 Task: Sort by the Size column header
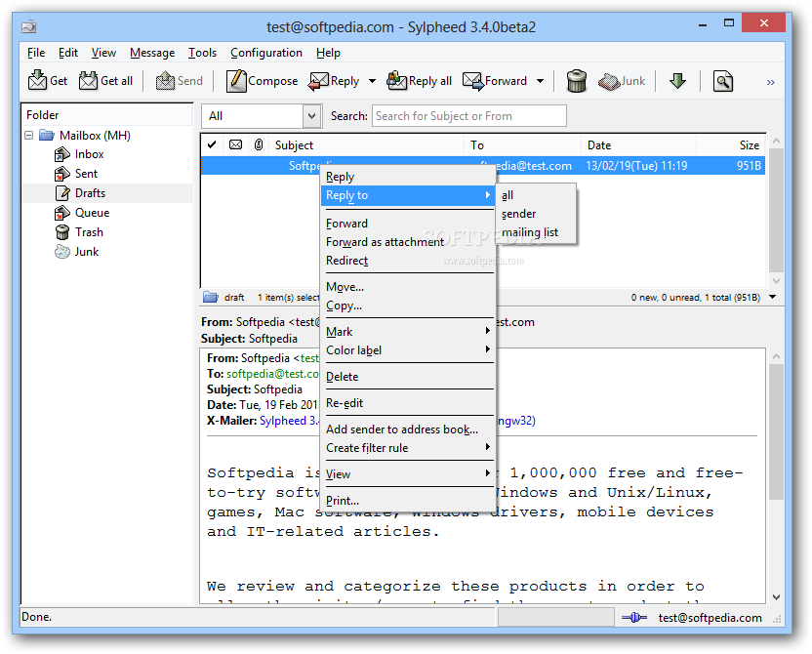point(731,145)
